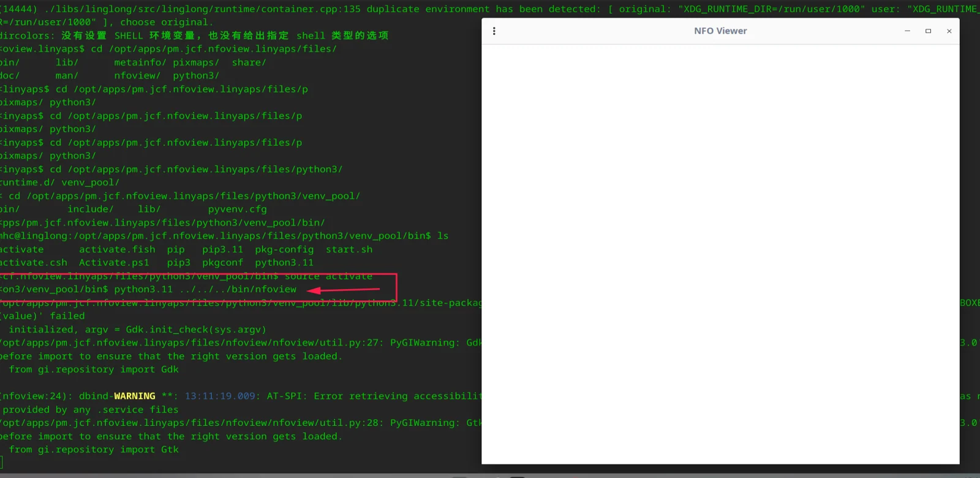Click 'pyvenv.cfg' in terminal listing
The width and height of the screenshot is (980, 478).
[237, 209]
